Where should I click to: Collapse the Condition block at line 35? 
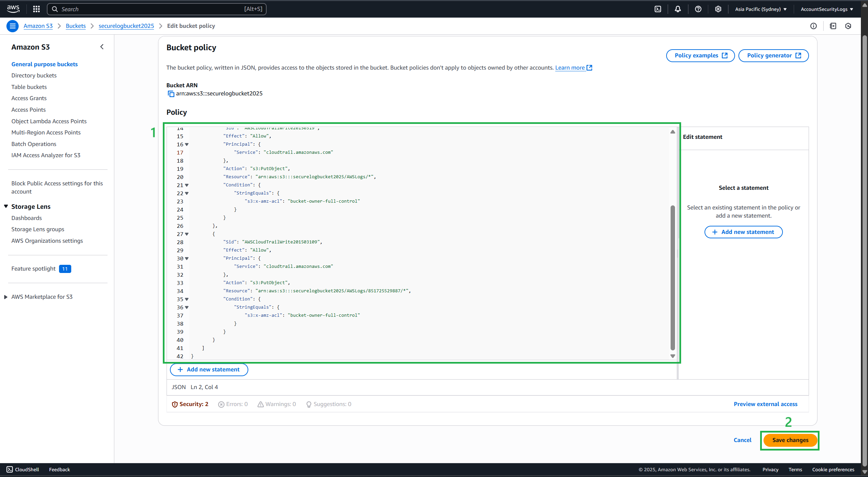pyautogui.click(x=187, y=299)
